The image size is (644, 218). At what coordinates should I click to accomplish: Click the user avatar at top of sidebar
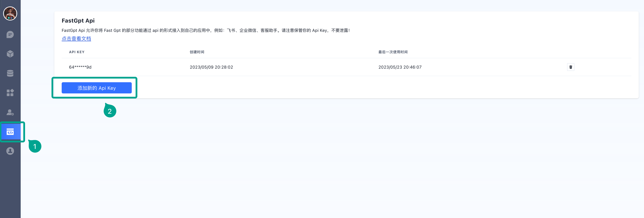point(10,13)
